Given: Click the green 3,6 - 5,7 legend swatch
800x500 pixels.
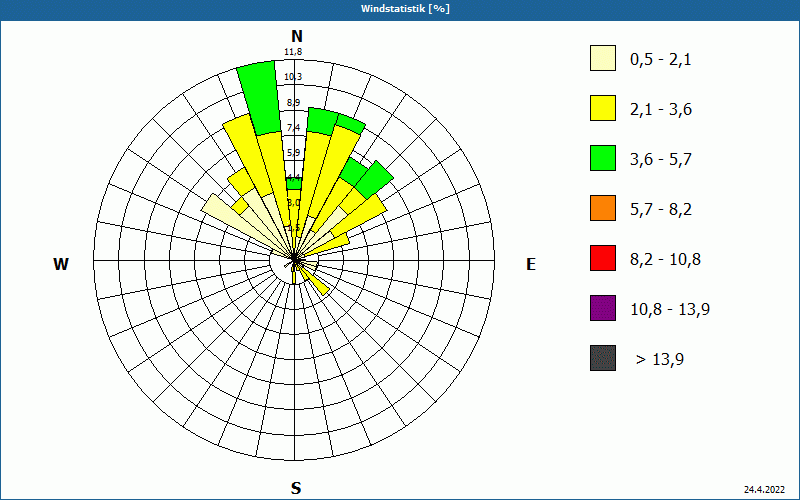Looking at the screenshot, I should pyautogui.click(x=603, y=158).
